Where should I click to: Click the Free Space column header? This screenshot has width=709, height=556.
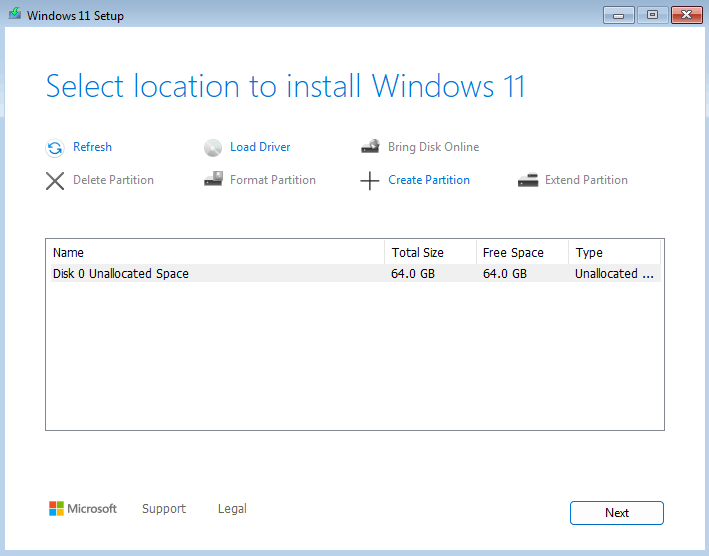(522, 252)
